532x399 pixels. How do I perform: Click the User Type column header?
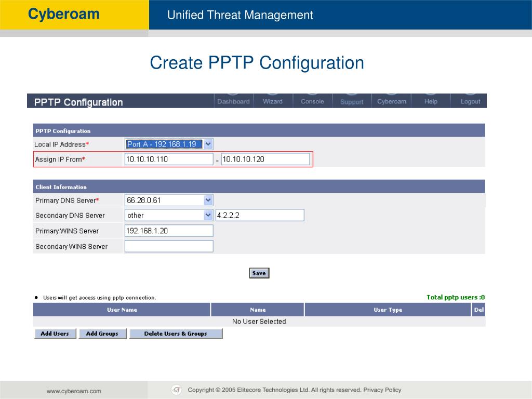pyautogui.click(x=388, y=310)
